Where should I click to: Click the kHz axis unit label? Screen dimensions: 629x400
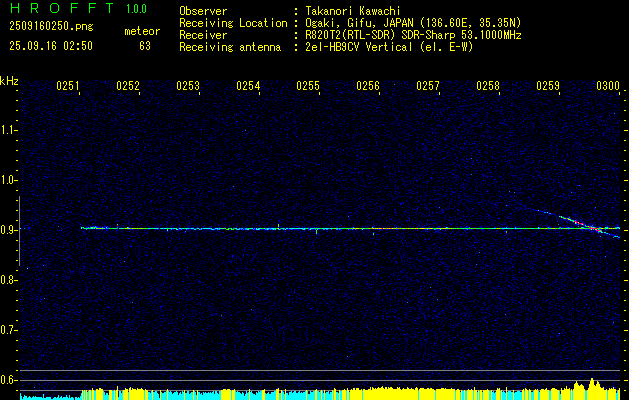[x=9, y=81]
